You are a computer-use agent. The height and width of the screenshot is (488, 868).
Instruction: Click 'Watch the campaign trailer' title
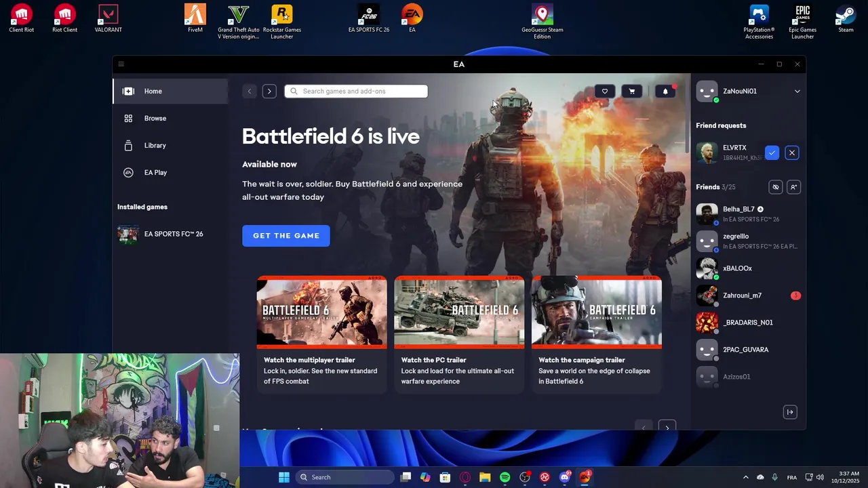coord(582,360)
